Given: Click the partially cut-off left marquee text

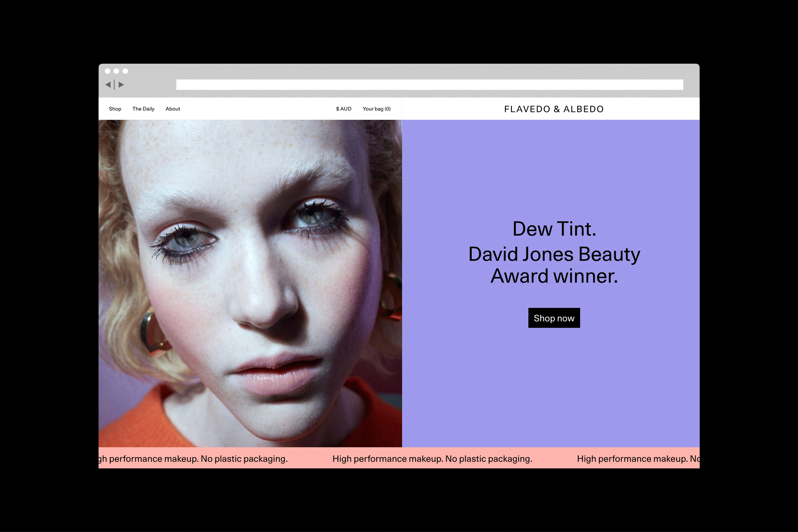Looking at the screenshot, I should (194, 459).
